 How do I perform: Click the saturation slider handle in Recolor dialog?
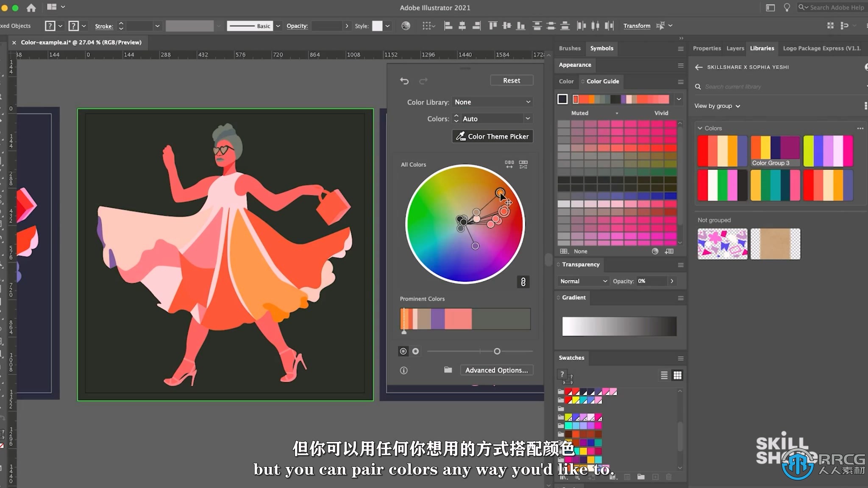(x=497, y=351)
